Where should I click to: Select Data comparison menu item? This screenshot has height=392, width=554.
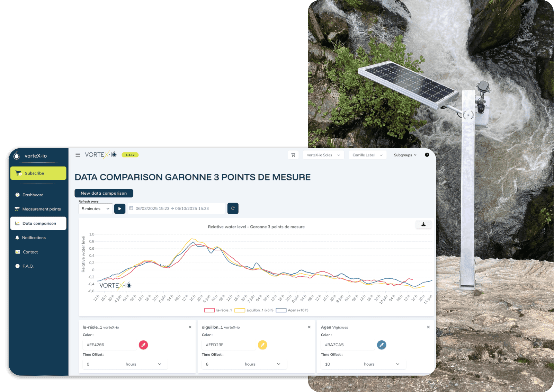(38, 223)
